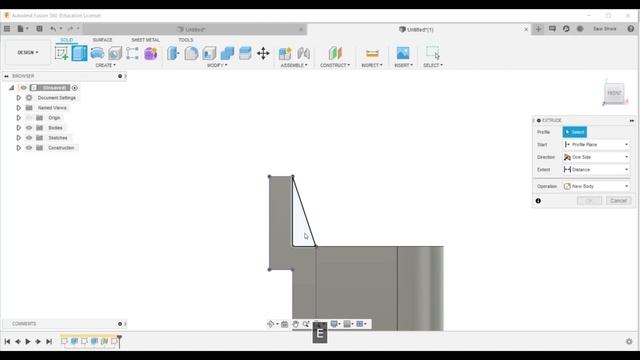Click the Look At icon in navigation bar
Screen dimensions: 640x360
click(x=284, y=324)
